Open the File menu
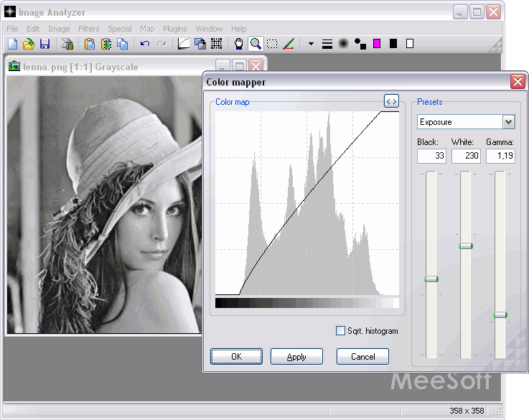 click(x=12, y=29)
